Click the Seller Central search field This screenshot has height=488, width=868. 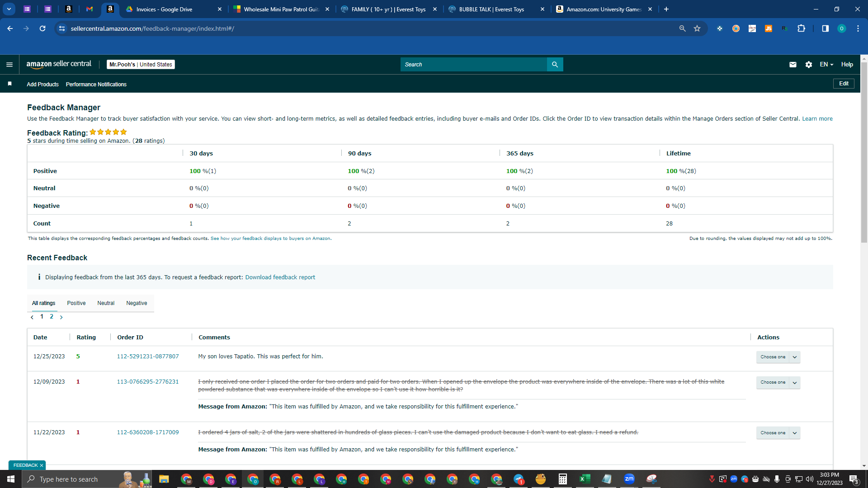point(474,65)
